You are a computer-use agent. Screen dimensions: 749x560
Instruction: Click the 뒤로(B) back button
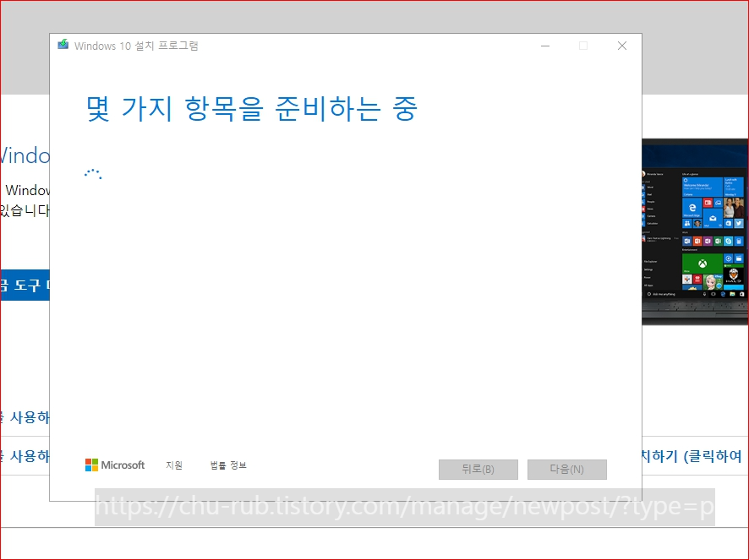pos(478,470)
